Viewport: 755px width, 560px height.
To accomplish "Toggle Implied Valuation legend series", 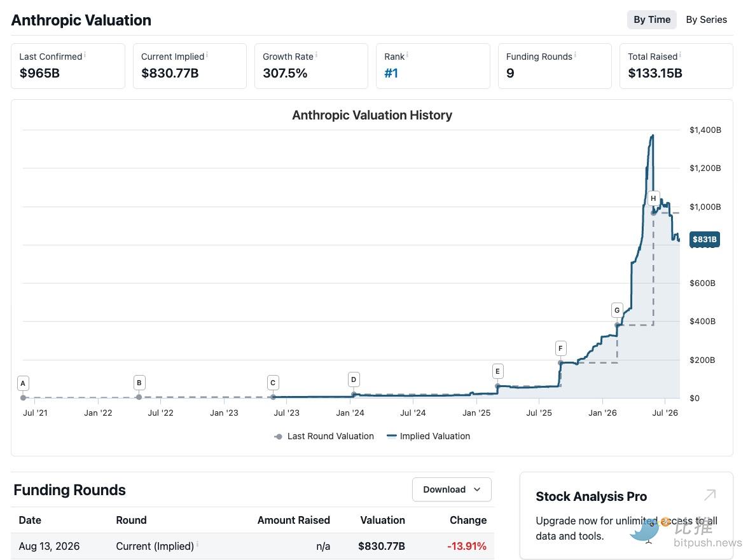I will (x=429, y=436).
